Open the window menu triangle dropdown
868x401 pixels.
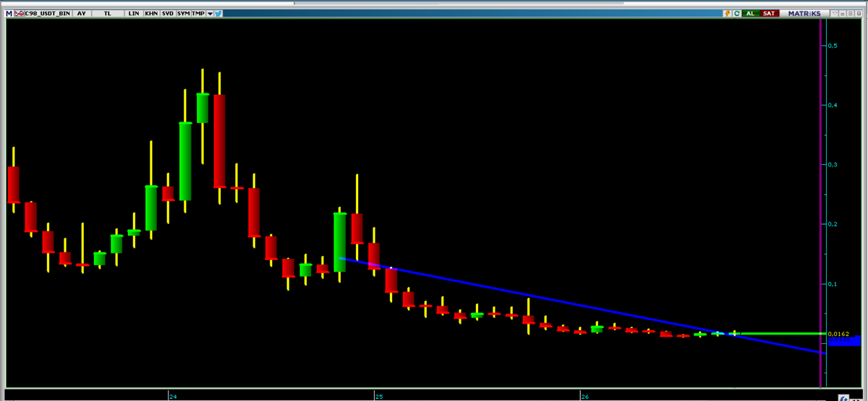835,13
